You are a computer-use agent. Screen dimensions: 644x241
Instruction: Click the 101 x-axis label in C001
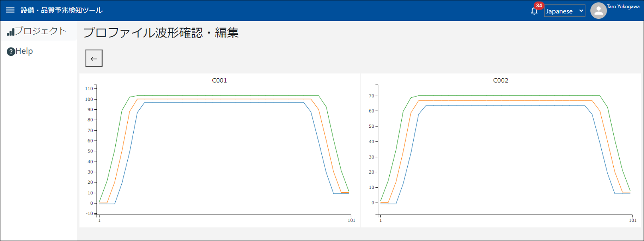pyautogui.click(x=351, y=220)
